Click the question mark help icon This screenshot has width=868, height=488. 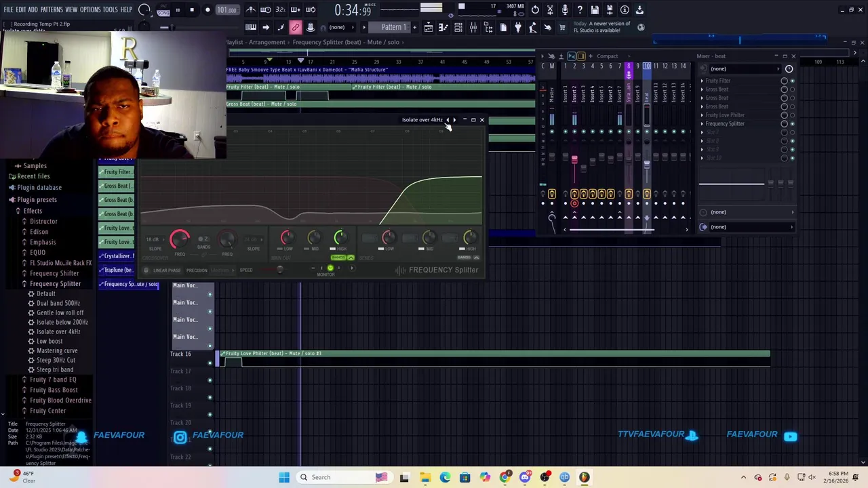click(x=580, y=9)
